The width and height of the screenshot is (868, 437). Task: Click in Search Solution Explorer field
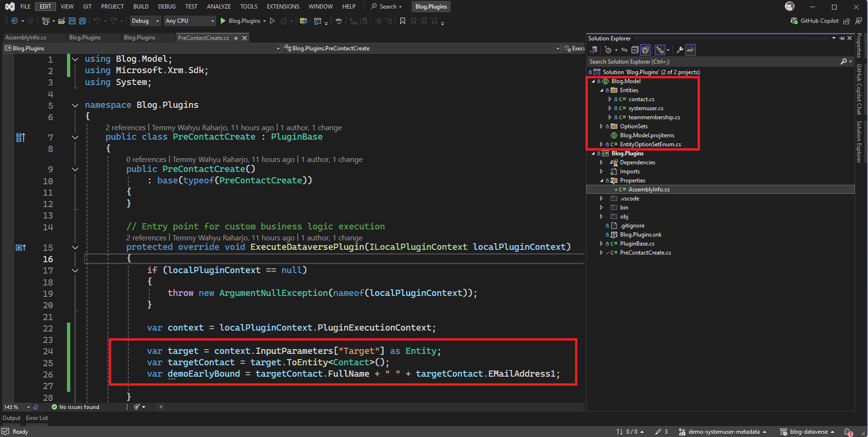714,62
